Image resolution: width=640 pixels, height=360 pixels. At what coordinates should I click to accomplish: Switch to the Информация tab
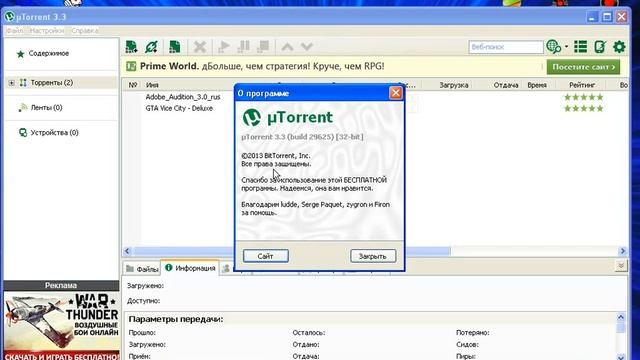click(x=190, y=268)
